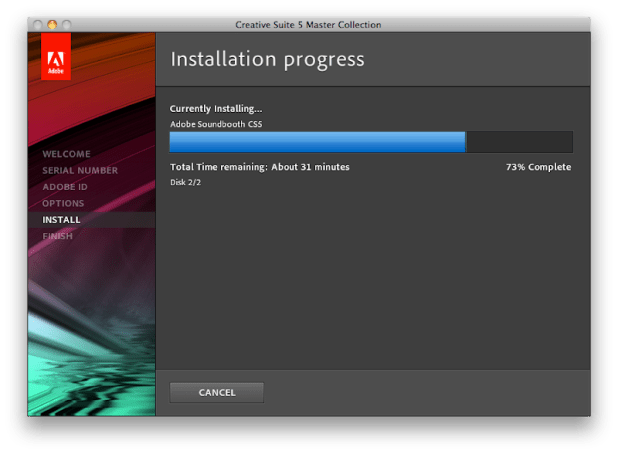Click 'Total Time remaining: About 31 minutes'
The image size is (618, 454).
pyautogui.click(x=260, y=167)
